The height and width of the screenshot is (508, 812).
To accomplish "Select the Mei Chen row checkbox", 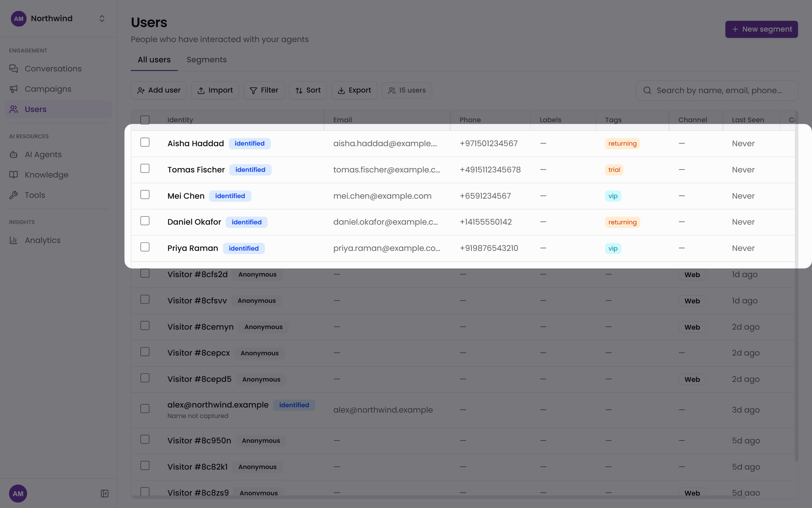I will [145, 194].
